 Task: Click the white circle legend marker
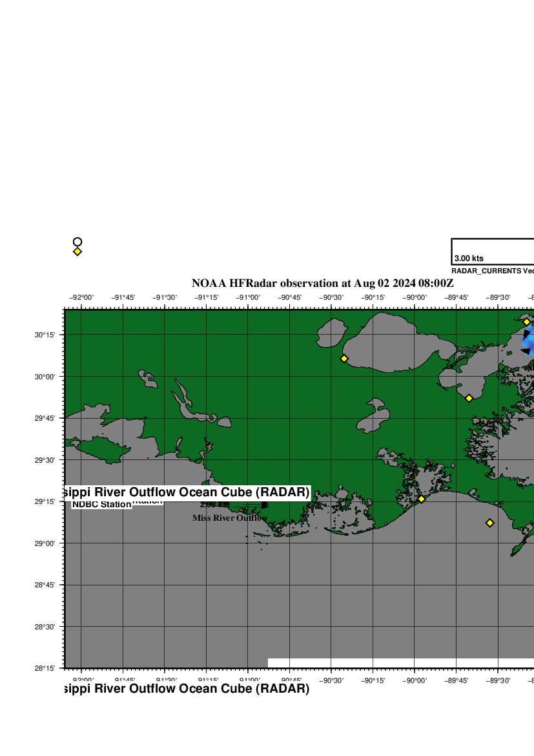[77, 242]
